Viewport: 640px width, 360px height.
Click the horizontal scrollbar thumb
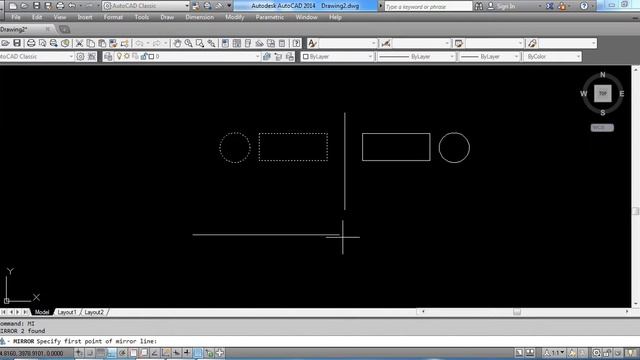pos(517,312)
